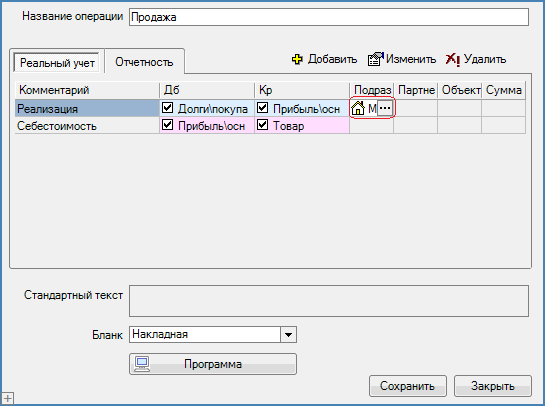This screenshot has width=545, height=406.
Task: Click the house icon in Подраз cell
Action: pyautogui.click(x=358, y=108)
